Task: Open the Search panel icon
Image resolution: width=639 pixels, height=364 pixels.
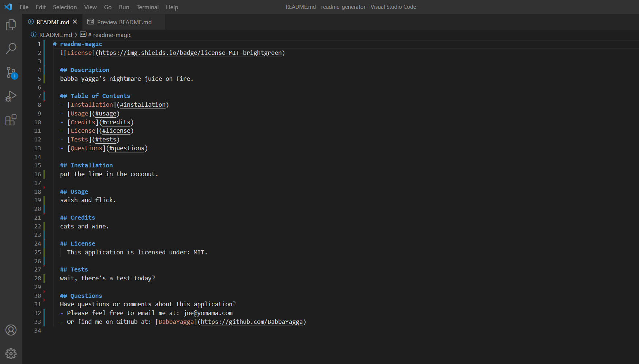Action: tap(11, 48)
